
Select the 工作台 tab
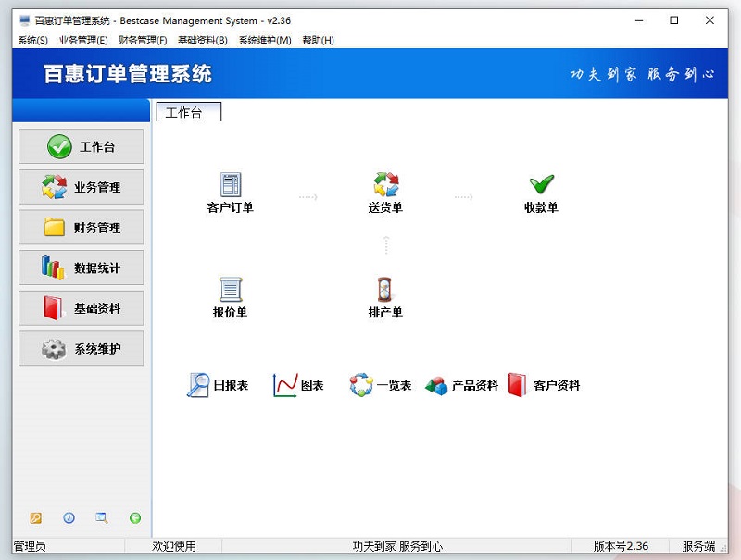click(x=189, y=113)
